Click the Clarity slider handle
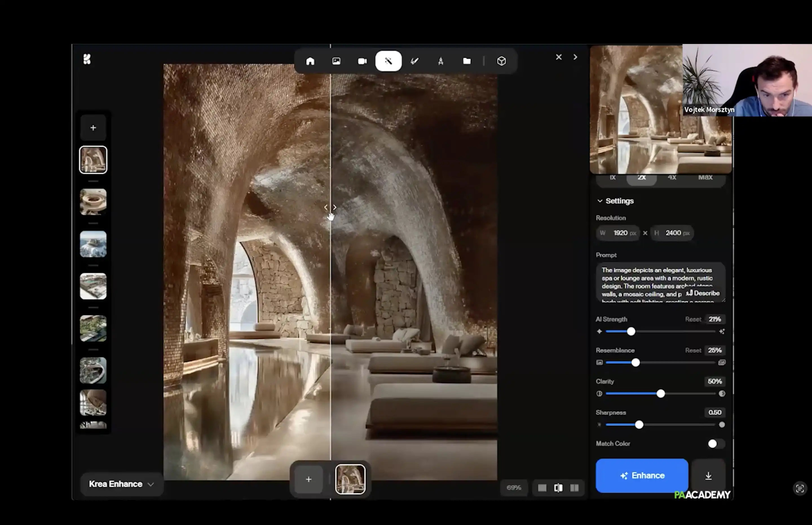Image resolution: width=812 pixels, height=525 pixels. (x=661, y=394)
